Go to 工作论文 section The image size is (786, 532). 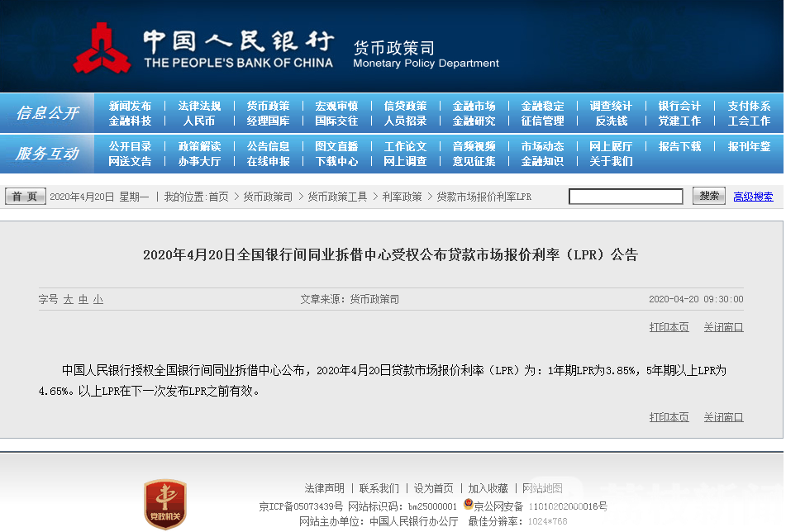click(405, 147)
